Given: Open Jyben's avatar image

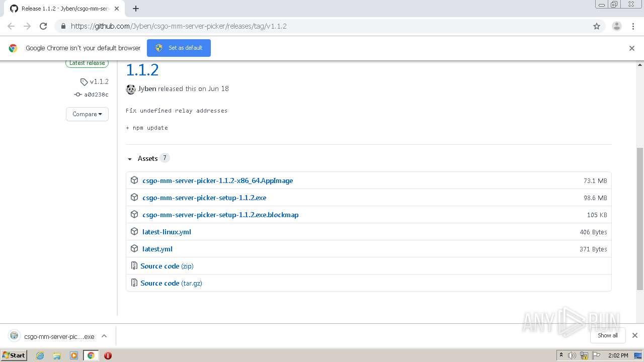Looking at the screenshot, I should tap(131, 89).
